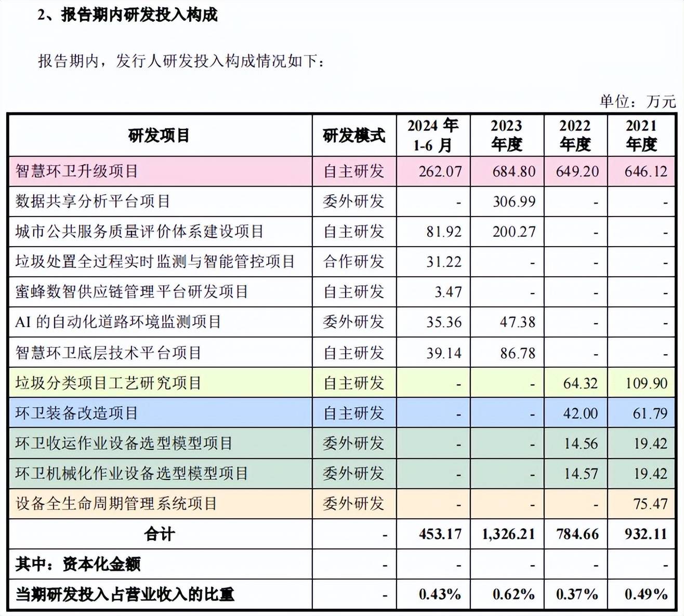The width and height of the screenshot is (684, 616).
Task: Click the pink 智慧环卫升级项目 row label
Action: pyautogui.click(x=77, y=171)
